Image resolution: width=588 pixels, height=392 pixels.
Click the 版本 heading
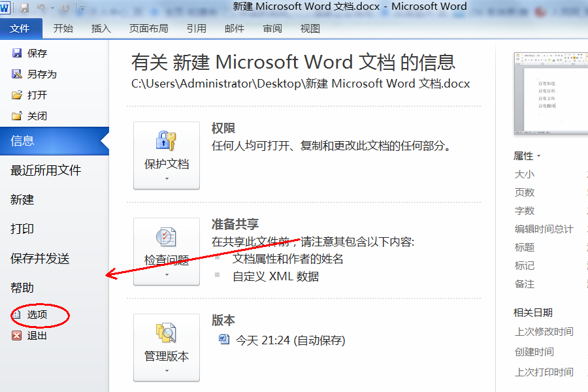click(223, 320)
